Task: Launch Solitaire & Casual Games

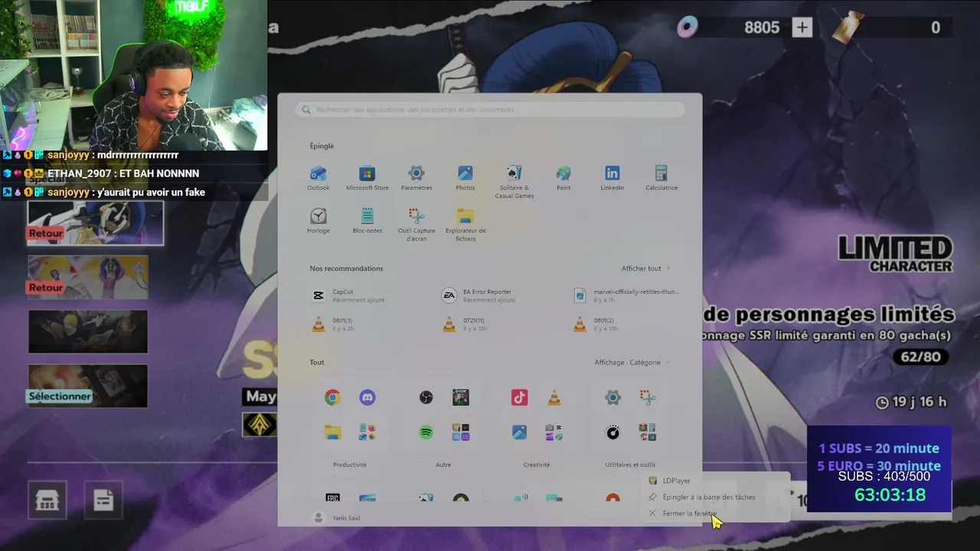Action: pyautogui.click(x=514, y=182)
